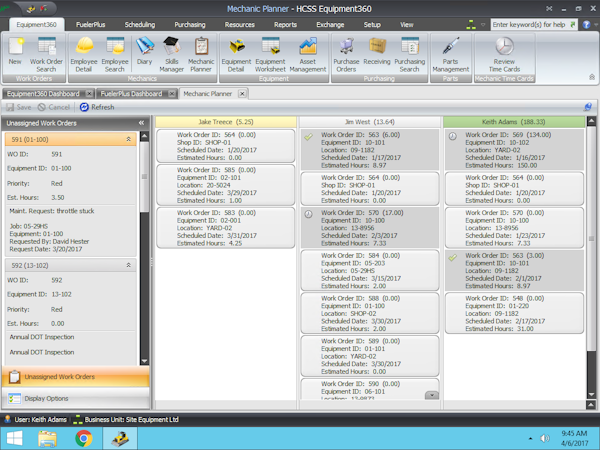The height and width of the screenshot is (450, 600).
Task: Collapse the ribbon with the arrow button
Action: [592, 77]
